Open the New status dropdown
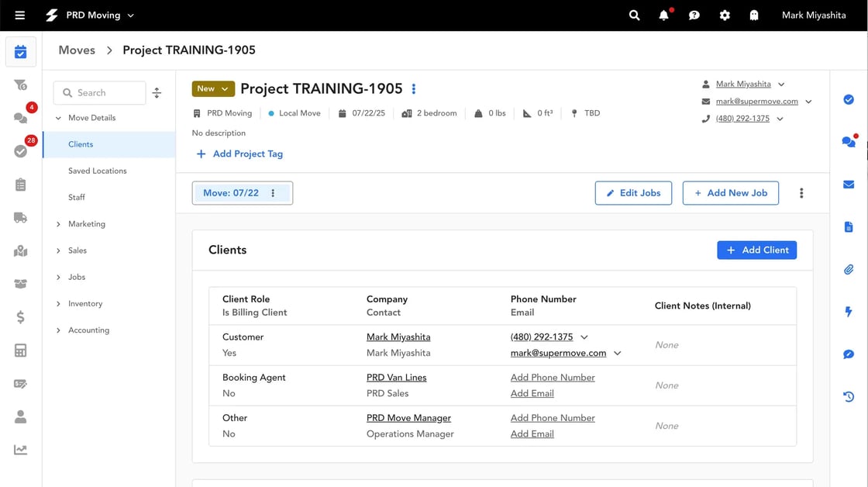The width and height of the screenshot is (868, 487). (213, 89)
